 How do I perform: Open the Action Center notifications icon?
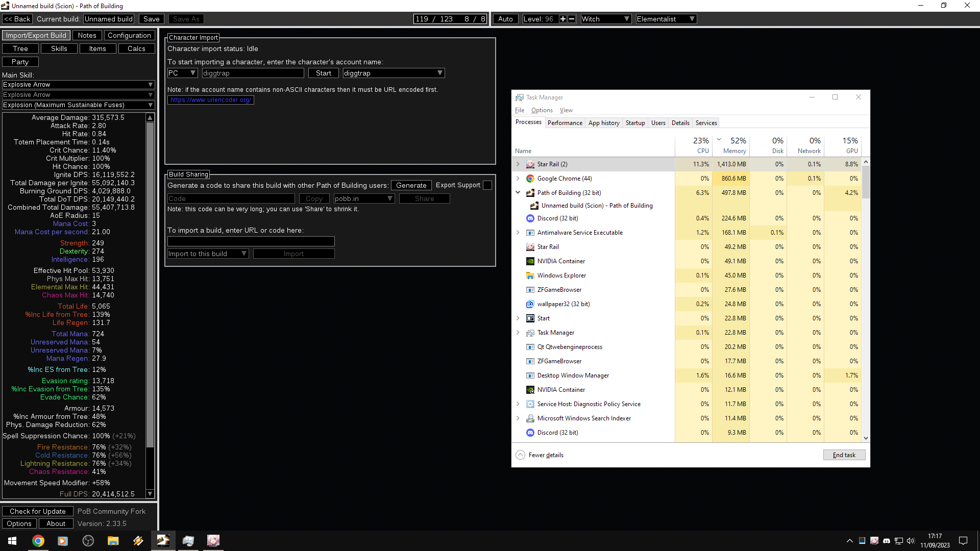(964, 541)
